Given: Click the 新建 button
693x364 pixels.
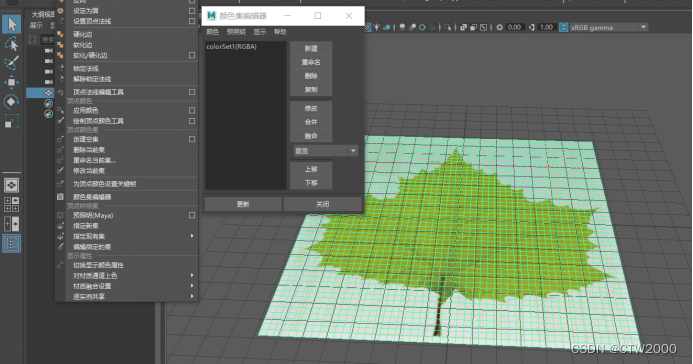Looking at the screenshot, I should tap(311, 48).
